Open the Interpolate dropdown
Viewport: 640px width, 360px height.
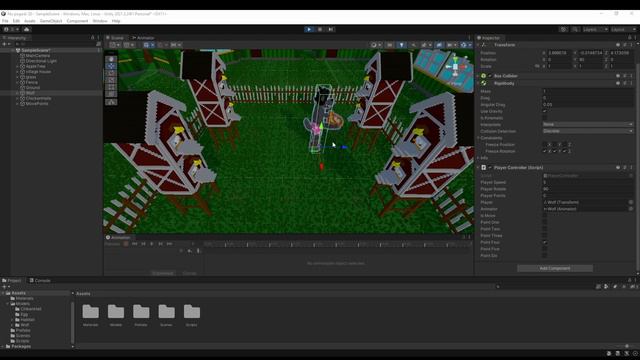[588, 124]
